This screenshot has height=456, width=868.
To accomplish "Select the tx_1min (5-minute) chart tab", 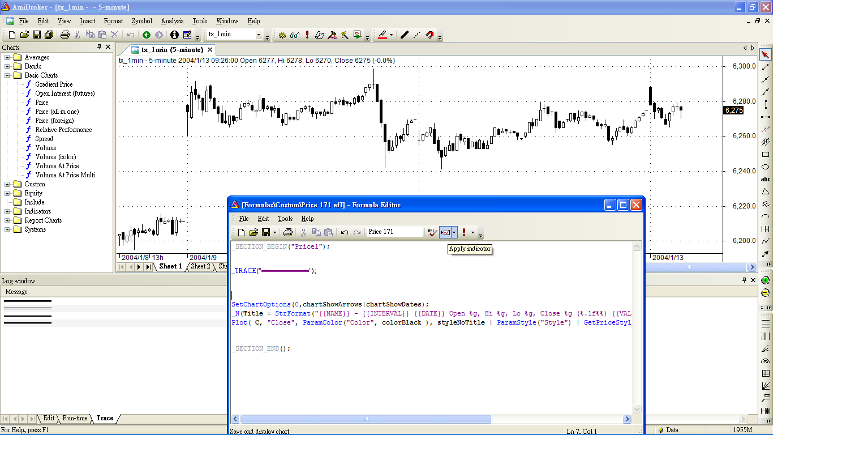I will pos(172,50).
